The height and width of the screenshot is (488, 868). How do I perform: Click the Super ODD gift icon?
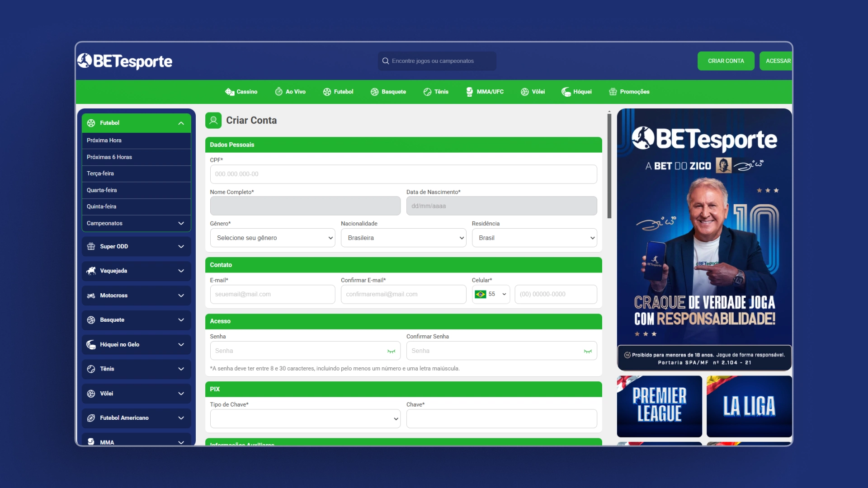click(x=91, y=246)
